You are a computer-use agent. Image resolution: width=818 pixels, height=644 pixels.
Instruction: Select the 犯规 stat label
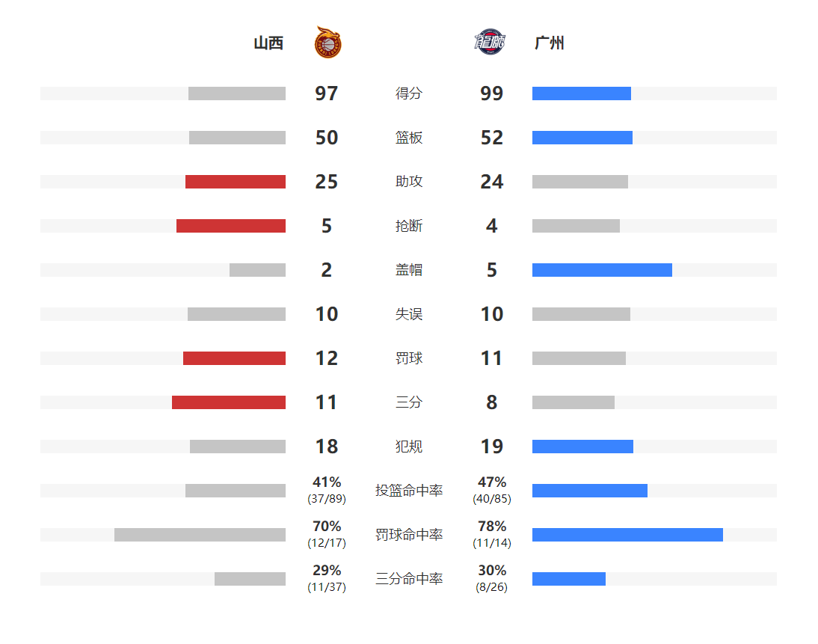[408, 447]
